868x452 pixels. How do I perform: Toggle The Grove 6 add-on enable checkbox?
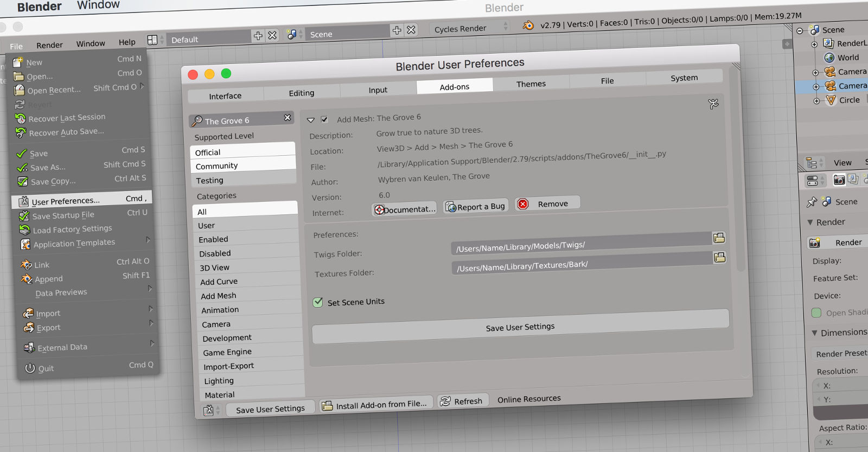tap(324, 119)
